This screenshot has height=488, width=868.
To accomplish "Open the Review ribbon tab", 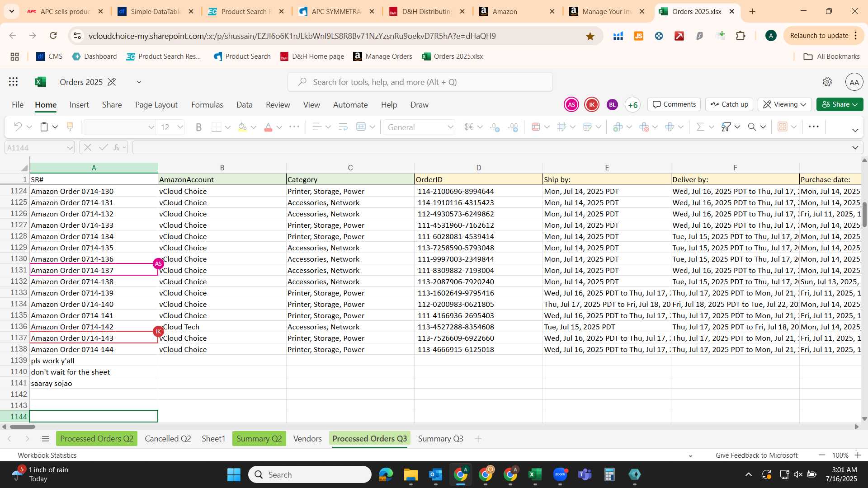I will [278, 104].
